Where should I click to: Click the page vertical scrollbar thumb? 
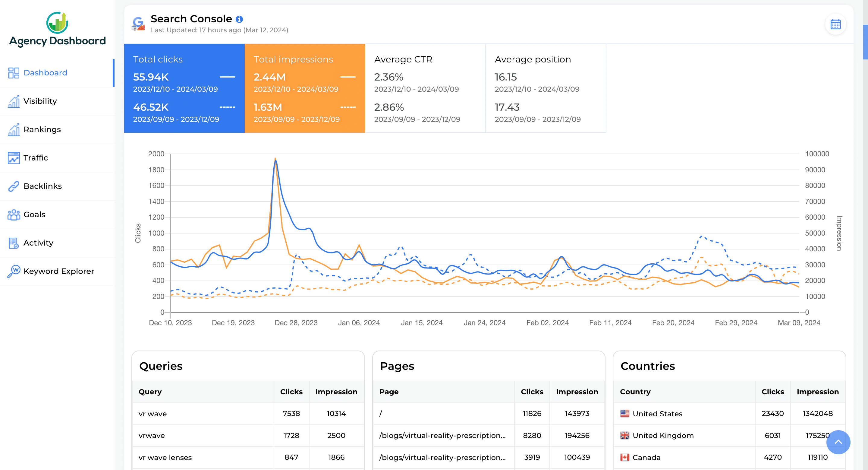[865, 42]
